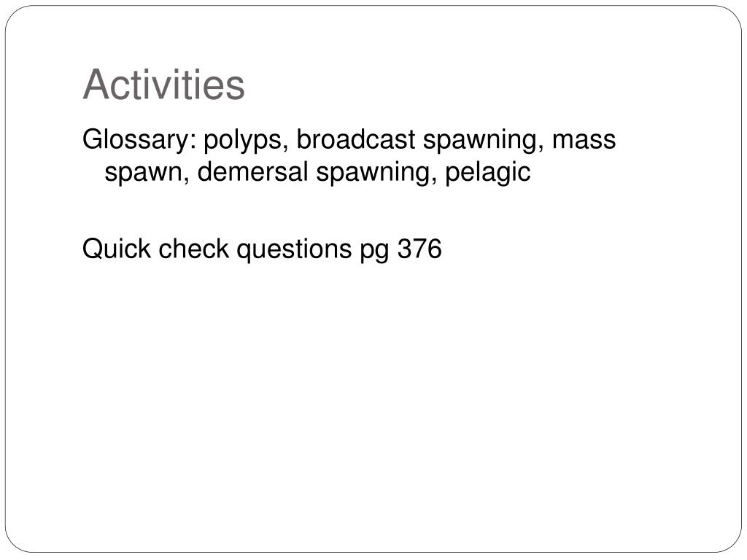This screenshot has height=560, width=747.
Task: Select the word demersal
Action: coord(252,171)
